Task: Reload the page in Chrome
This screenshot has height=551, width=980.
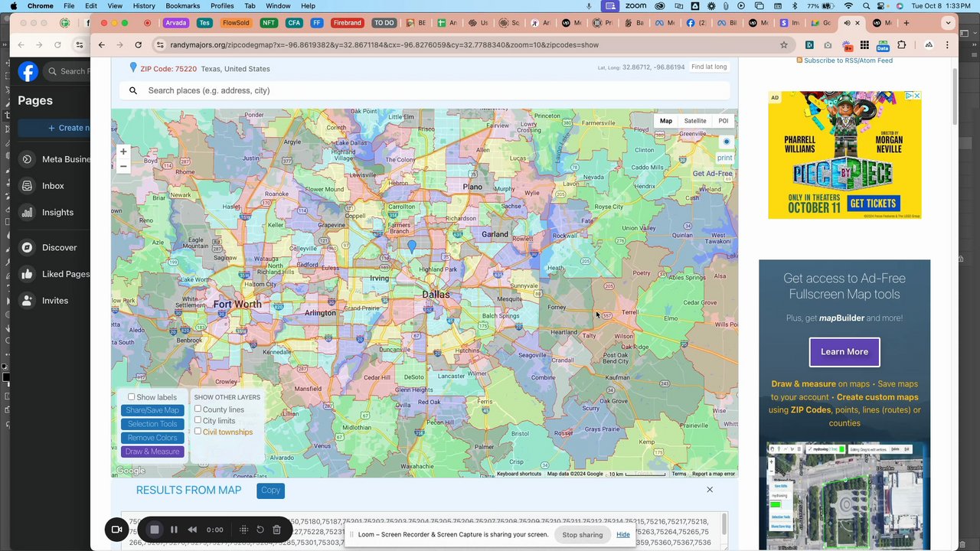Action: tap(138, 45)
